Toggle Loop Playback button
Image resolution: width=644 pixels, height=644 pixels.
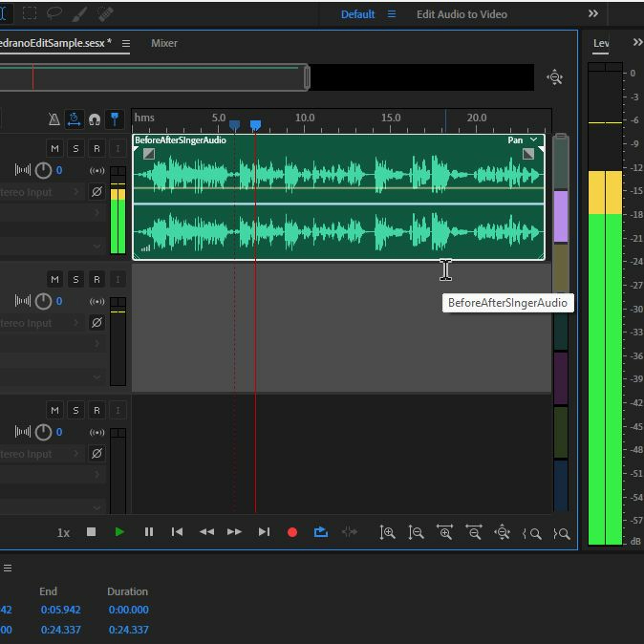point(321,532)
